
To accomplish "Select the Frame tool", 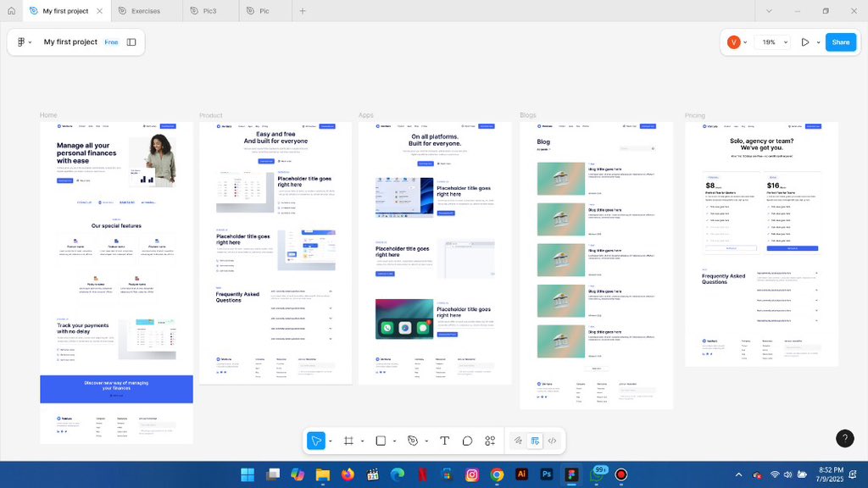I will [349, 441].
